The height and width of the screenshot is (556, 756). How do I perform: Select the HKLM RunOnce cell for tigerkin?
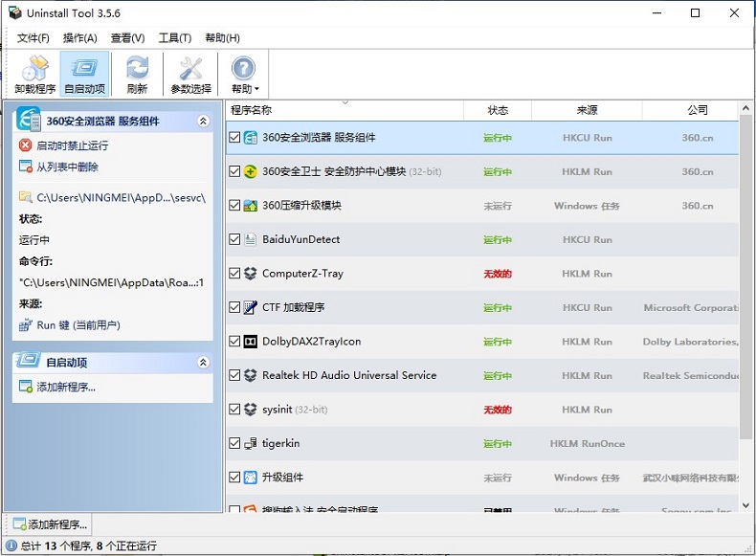[587, 444]
